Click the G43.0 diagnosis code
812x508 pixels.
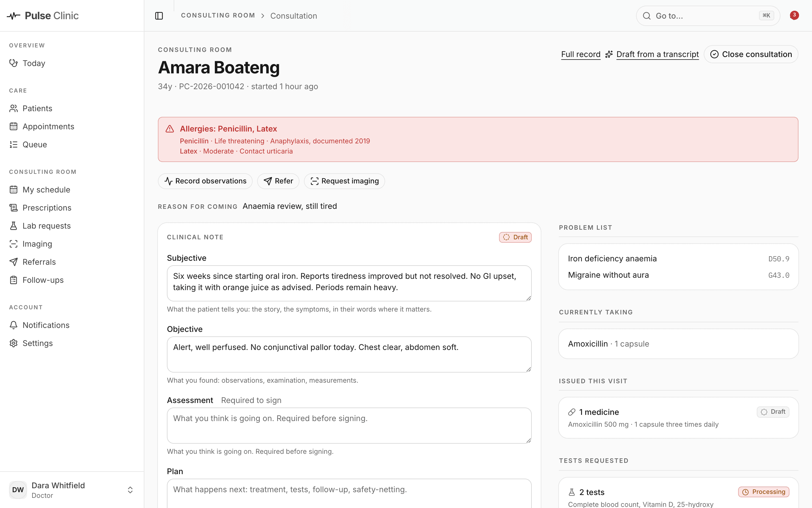(779, 275)
